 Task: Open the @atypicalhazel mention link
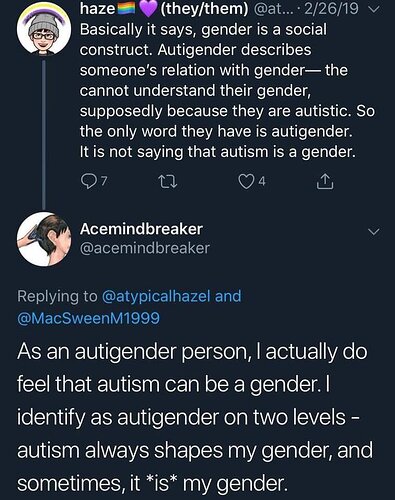point(156,296)
